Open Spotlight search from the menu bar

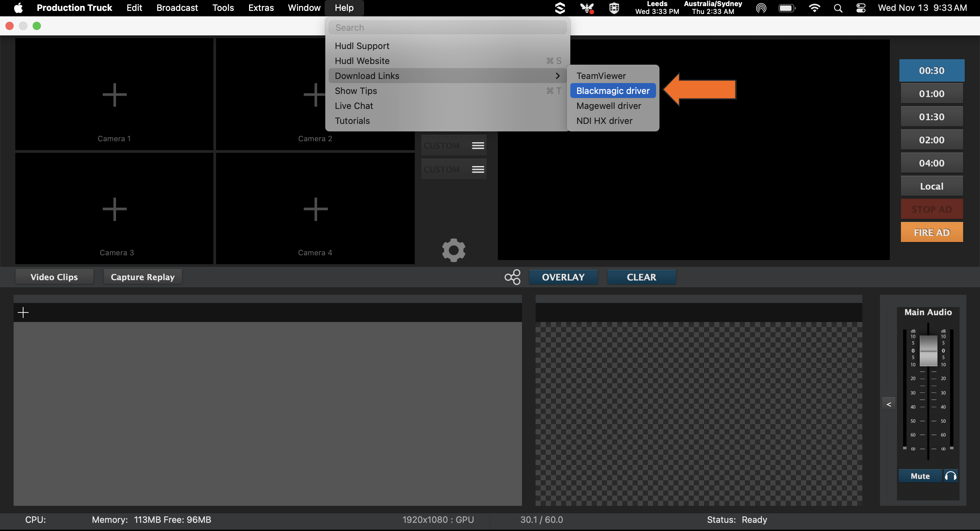[838, 7]
